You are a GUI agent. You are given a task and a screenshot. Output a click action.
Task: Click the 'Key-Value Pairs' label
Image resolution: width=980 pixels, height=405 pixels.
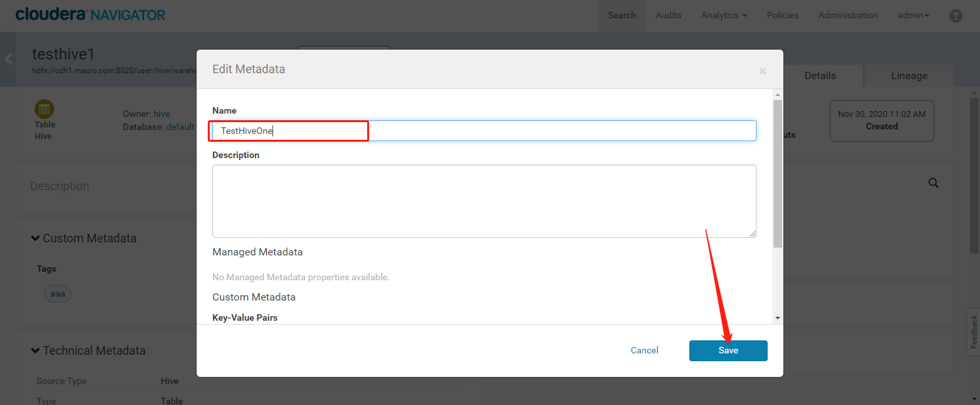pyautogui.click(x=245, y=317)
